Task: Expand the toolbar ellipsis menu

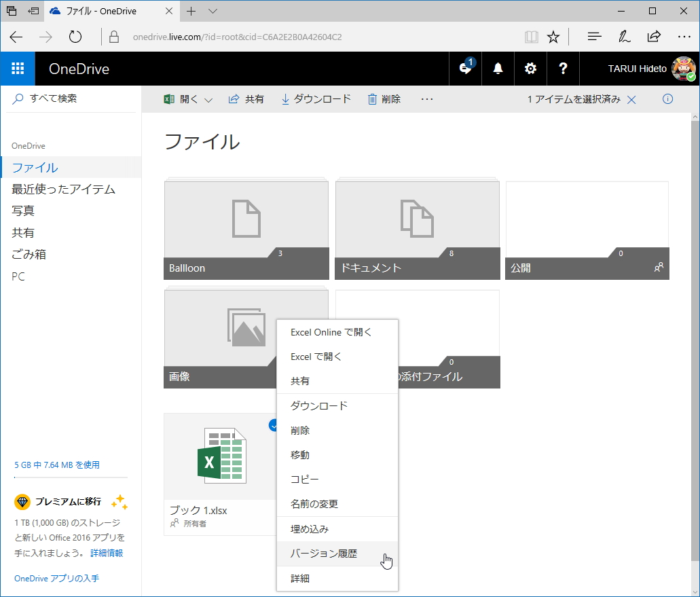Action: [426, 99]
